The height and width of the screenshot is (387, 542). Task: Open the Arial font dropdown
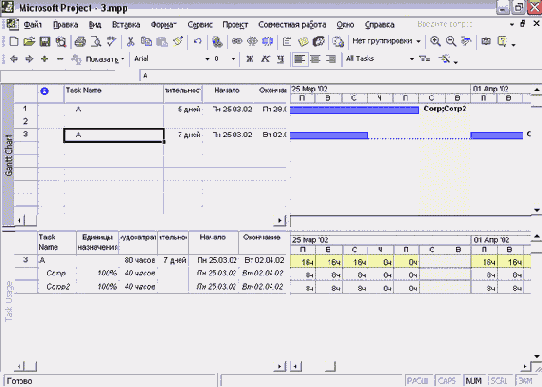207,59
